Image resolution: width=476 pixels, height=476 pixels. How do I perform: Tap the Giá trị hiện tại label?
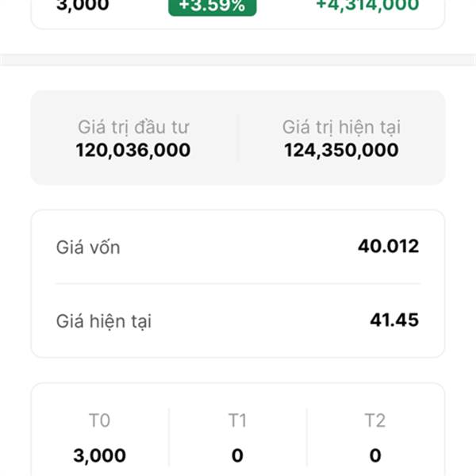point(341,127)
